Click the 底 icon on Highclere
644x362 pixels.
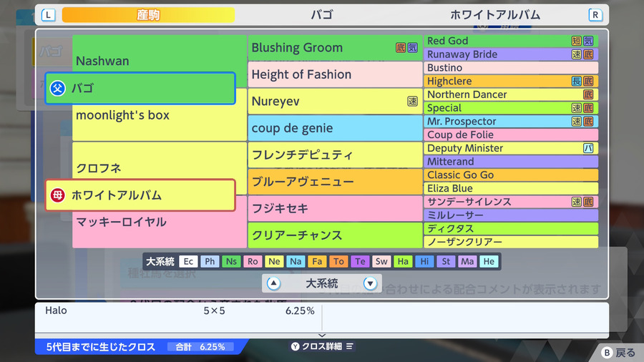[588, 81]
